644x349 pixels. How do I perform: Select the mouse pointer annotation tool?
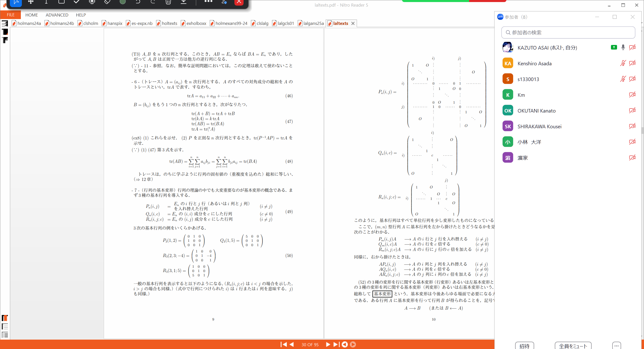(16, 2)
